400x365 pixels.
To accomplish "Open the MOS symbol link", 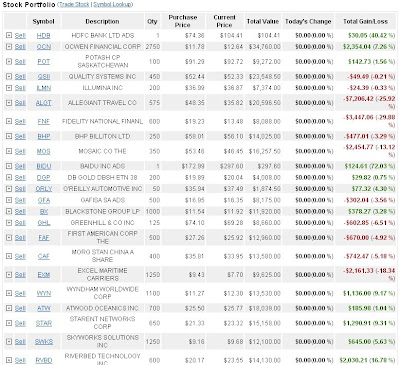I will tap(44, 151).
